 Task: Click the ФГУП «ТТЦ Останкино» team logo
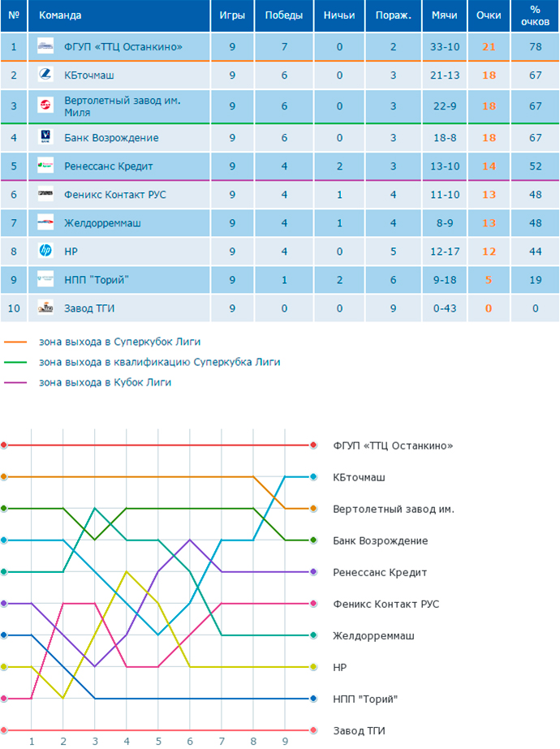point(45,46)
